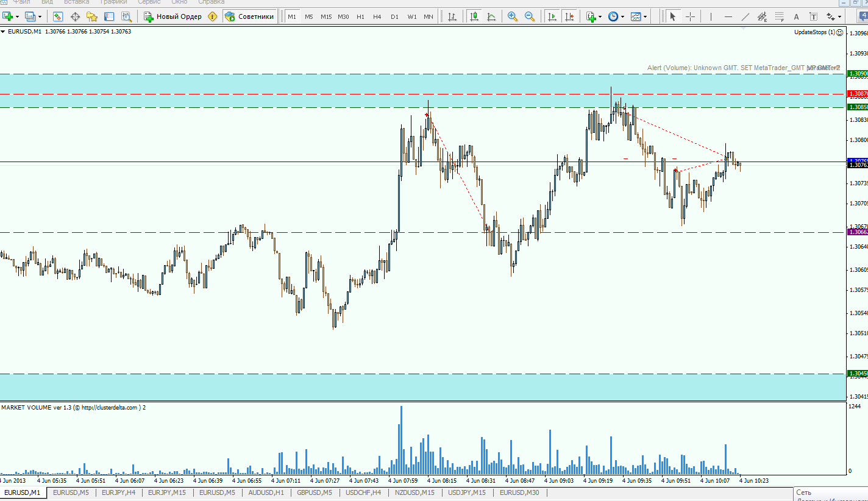Screen dimensions: 868x501
Task: Select the W1 timeframe button
Action: pos(412,16)
